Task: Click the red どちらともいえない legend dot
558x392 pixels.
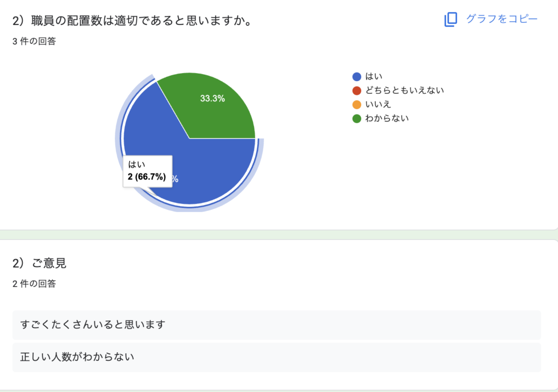Action: [x=357, y=91]
